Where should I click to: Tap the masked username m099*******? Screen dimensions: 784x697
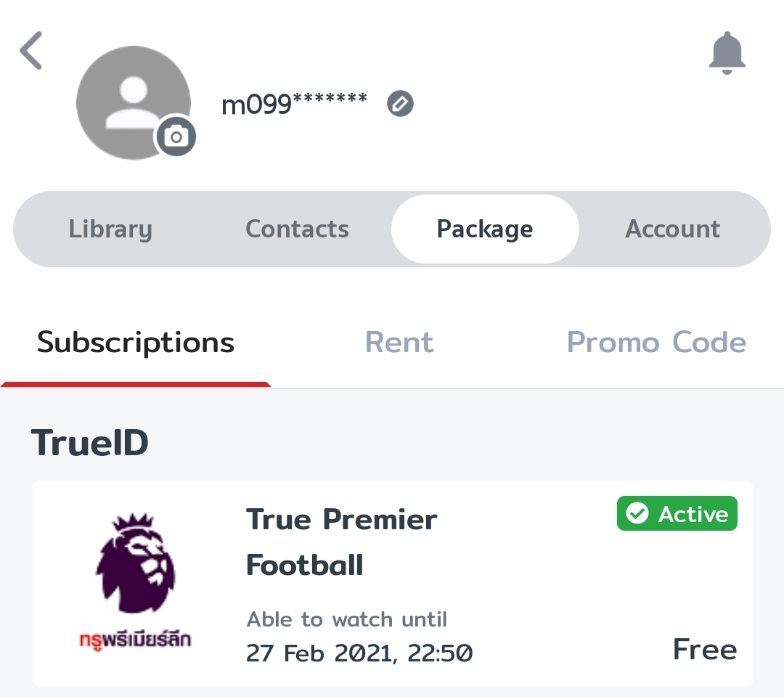294,105
